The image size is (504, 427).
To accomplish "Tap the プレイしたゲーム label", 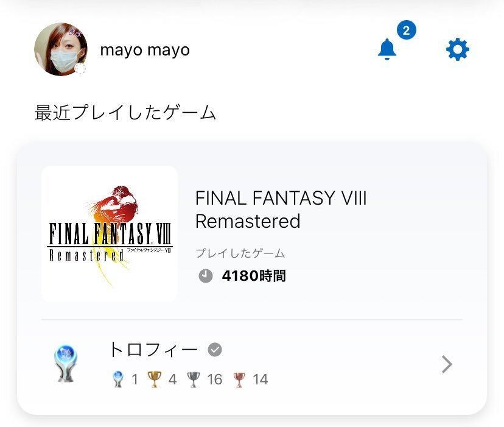I will [240, 253].
